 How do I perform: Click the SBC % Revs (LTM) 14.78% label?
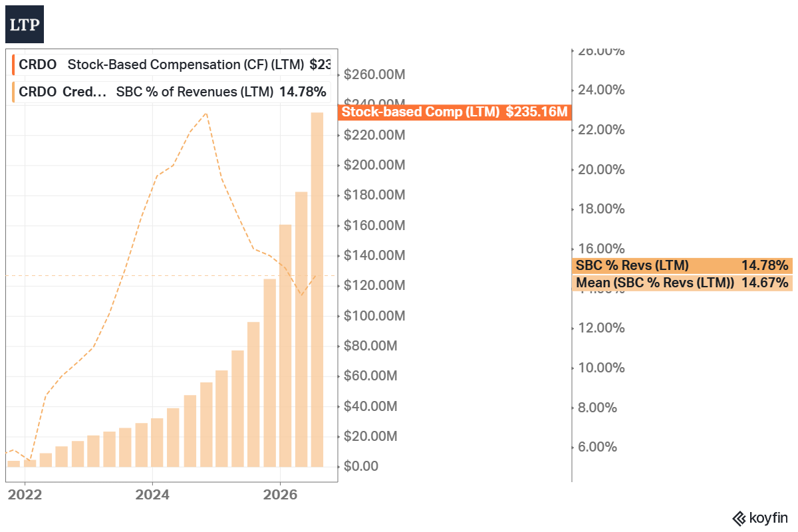(x=682, y=265)
